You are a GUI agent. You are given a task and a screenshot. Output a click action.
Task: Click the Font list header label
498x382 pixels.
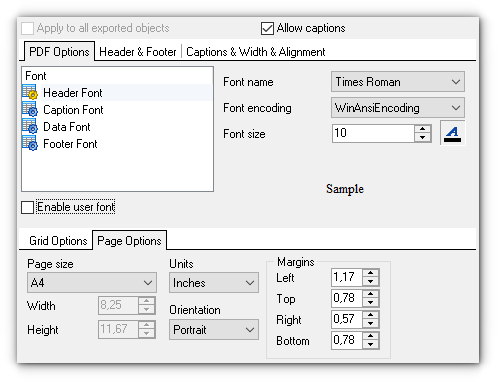(36, 76)
